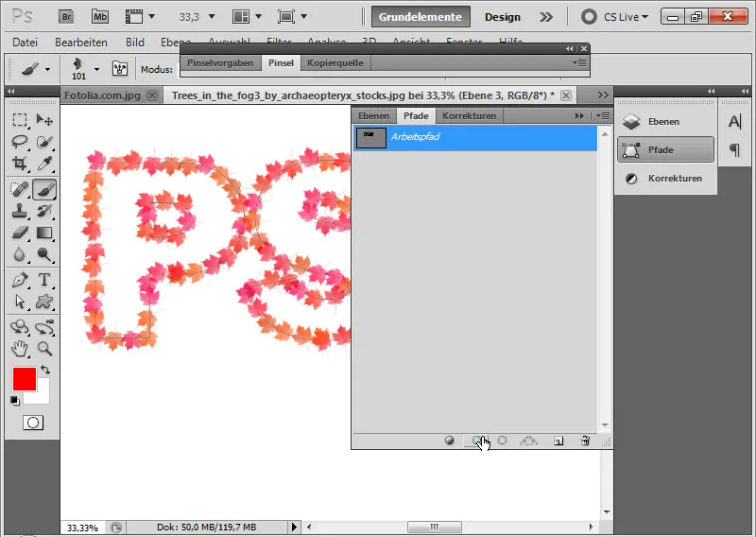Screen dimensions: 756x537
Task: Select the Custom Shape tool
Action: (44, 302)
